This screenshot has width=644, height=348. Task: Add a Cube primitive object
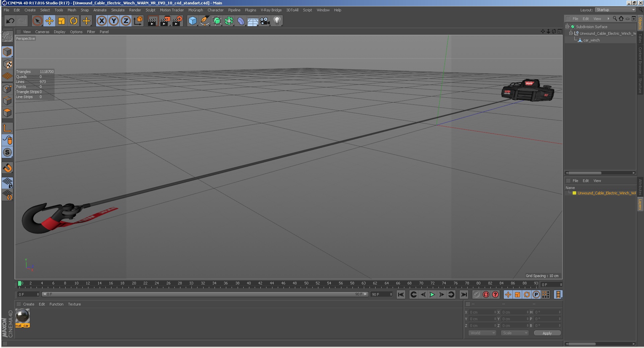(192, 21)
